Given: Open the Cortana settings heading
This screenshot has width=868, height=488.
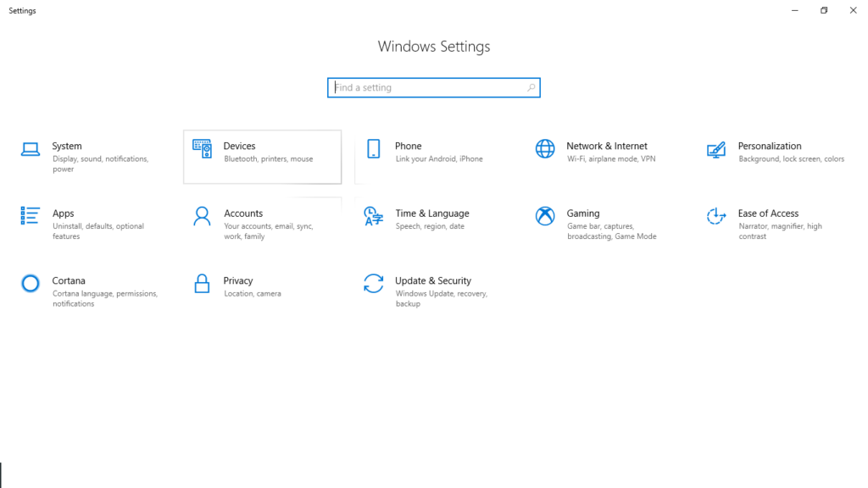Looking at the screenshot, I should 69,281.
